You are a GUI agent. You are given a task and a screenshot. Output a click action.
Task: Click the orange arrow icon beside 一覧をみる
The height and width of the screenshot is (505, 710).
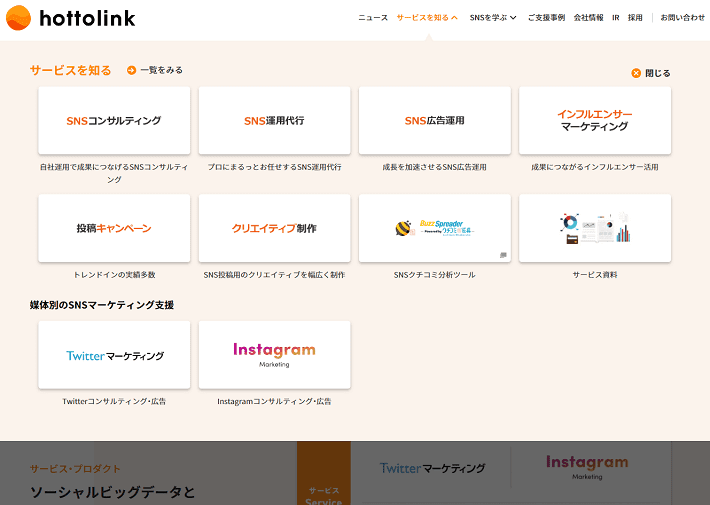131,70
